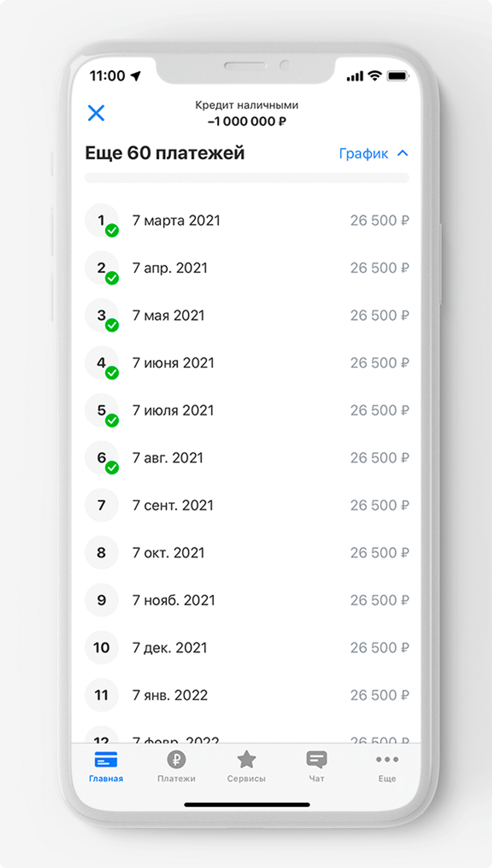492x868 pixels.
Task: Open payment number 10 circle
Action: (x=102, y=648)
